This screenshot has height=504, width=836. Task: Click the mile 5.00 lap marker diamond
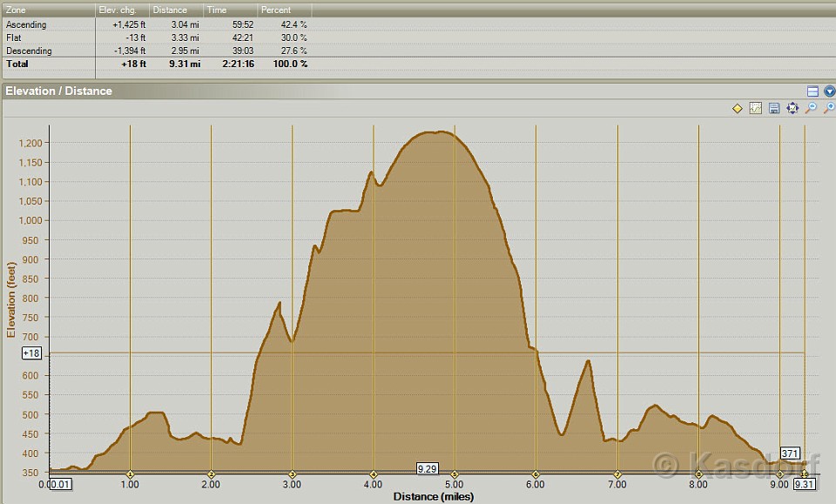(455, 474)
